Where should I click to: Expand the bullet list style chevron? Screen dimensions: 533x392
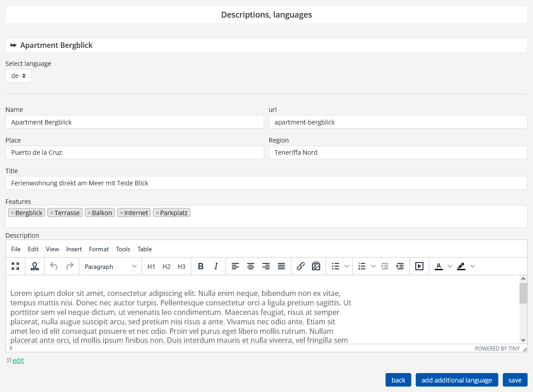click(347, 266)
